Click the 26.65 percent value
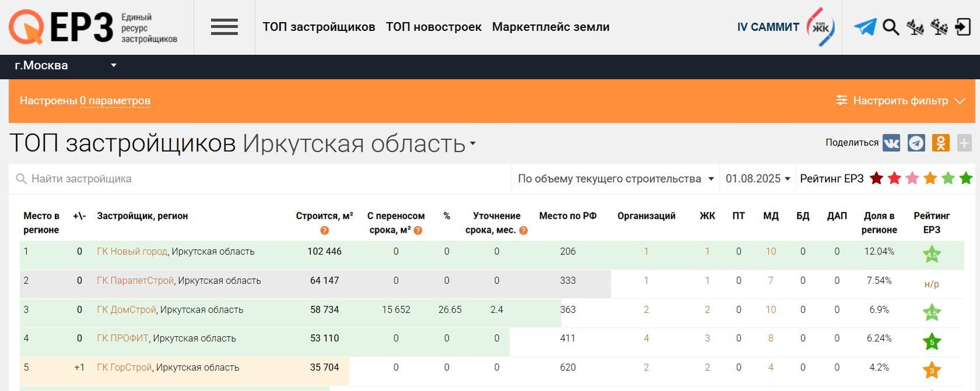 tap(450, 310)
